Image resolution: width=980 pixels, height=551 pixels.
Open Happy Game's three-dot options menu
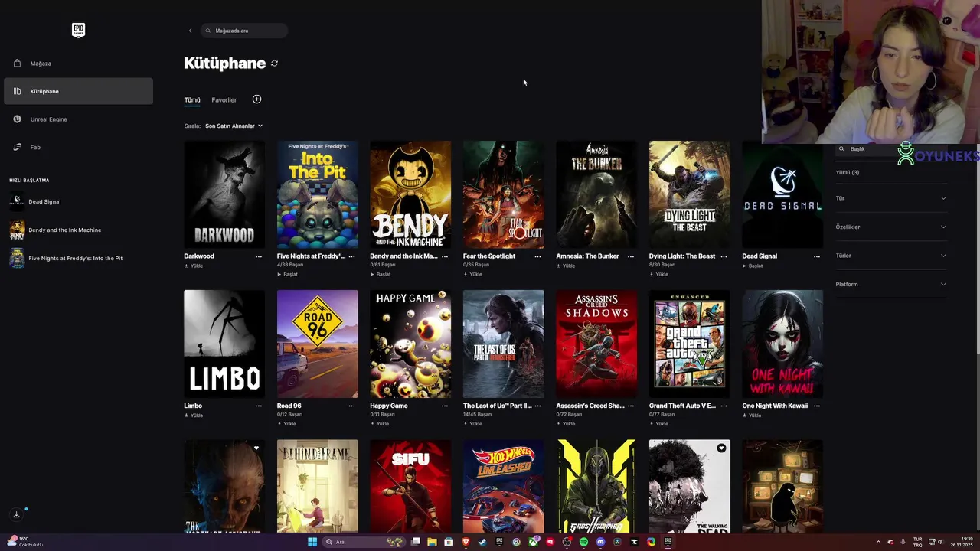click(x=445, y=406)
